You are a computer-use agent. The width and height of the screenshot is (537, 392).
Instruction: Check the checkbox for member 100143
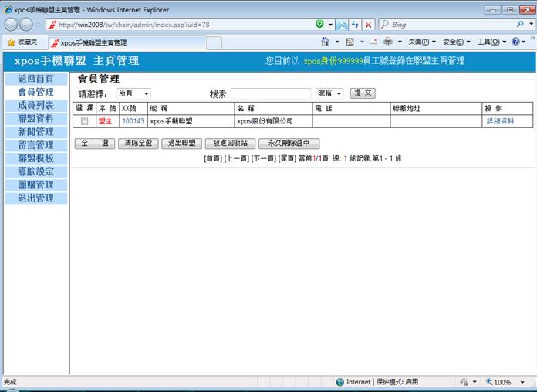[84, 121]
